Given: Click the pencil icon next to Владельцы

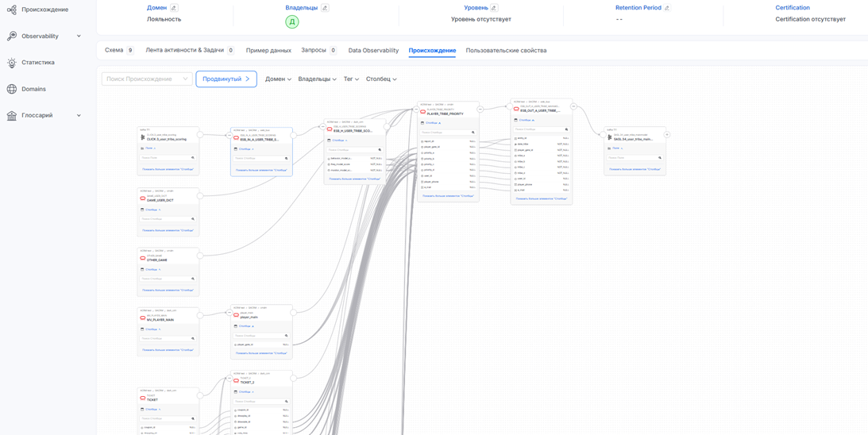Looking at the screenshot, I should tap(325, 8).
